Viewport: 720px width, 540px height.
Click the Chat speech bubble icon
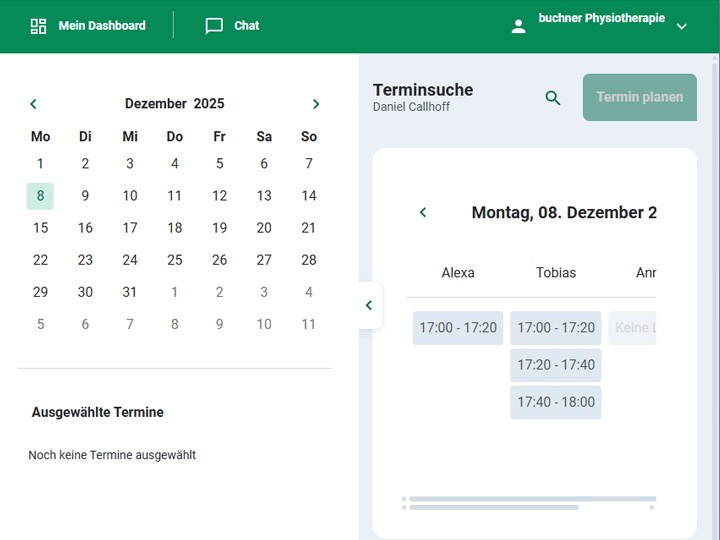214,26
